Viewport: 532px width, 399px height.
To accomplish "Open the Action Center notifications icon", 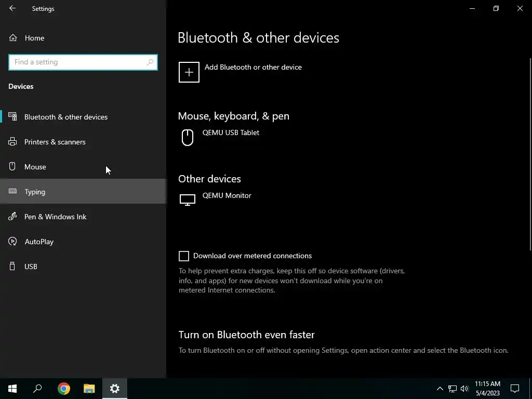I will point(515,389).
